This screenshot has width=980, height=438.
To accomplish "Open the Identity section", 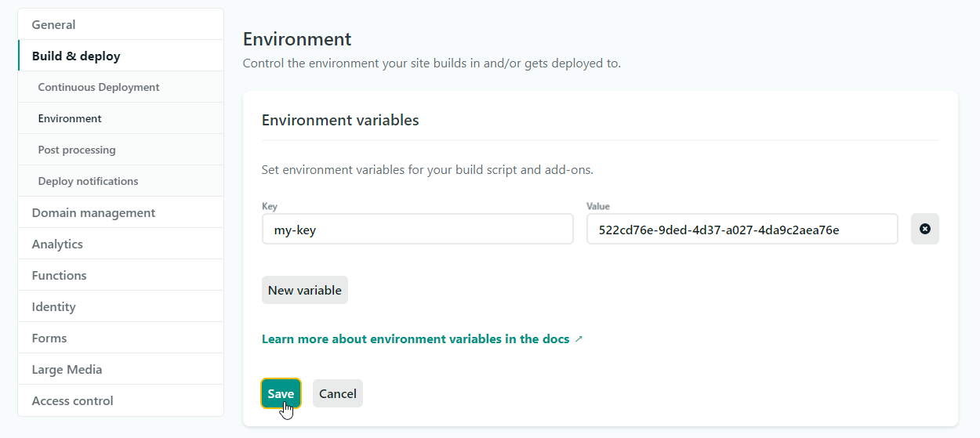I will tap(53, 306).
